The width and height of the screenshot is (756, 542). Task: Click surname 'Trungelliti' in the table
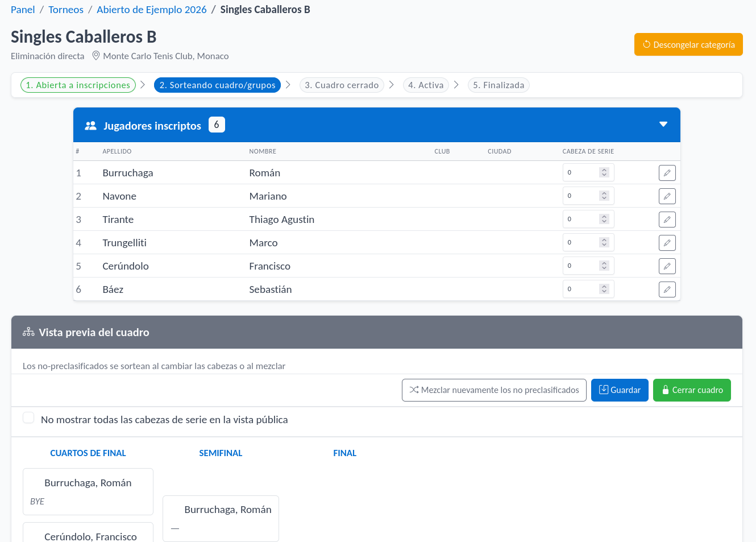[124, 243]
